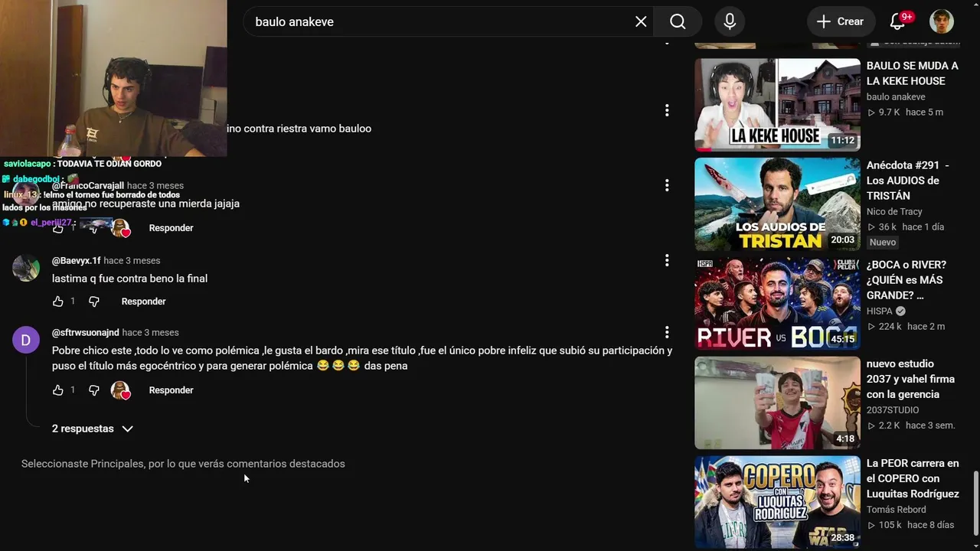Viewport: 980px width, 551px height.
Task: Open video title 'Anécdota #291 - Los AUDIOS de TRISTÁN'
Action: [x=908, y=181]
